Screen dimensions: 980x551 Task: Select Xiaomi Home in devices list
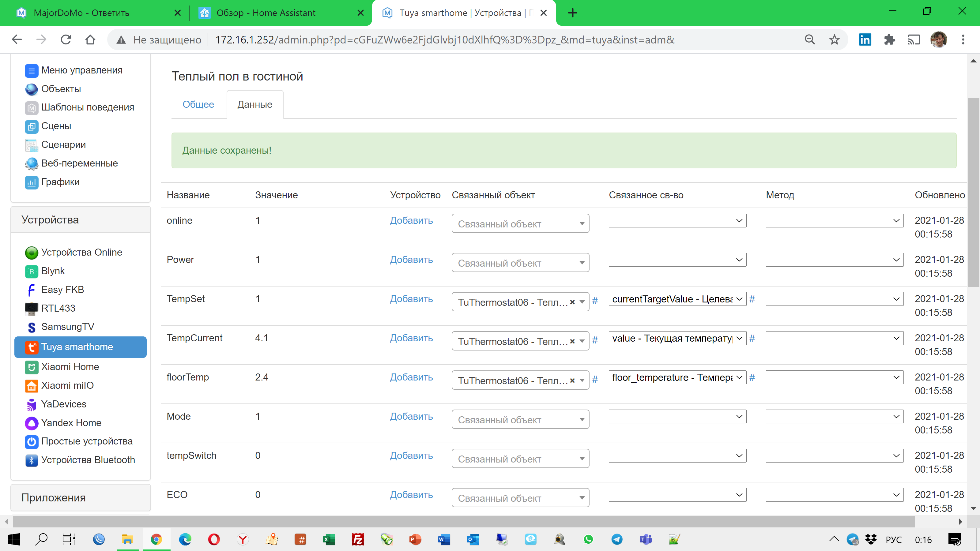[x=70, y=367]
